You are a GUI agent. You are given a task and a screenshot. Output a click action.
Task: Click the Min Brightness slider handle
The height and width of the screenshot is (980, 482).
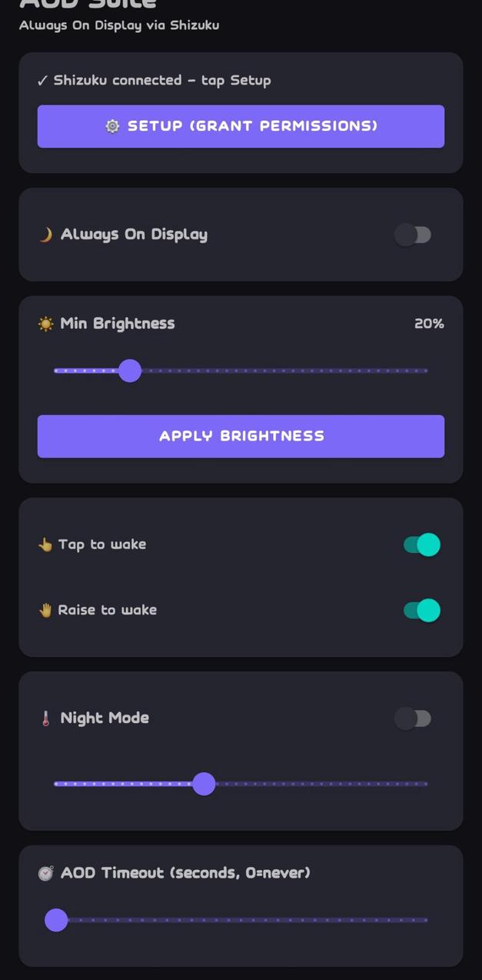click(x=130, y=371)
